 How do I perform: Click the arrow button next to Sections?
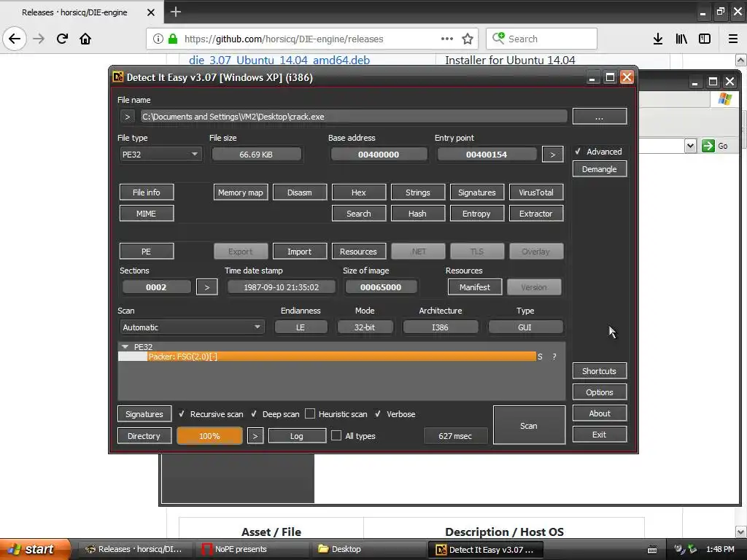[206, 287]
